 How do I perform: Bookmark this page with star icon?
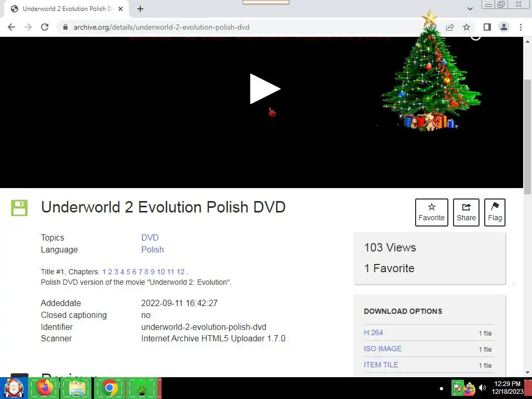[x=467, y=27]
